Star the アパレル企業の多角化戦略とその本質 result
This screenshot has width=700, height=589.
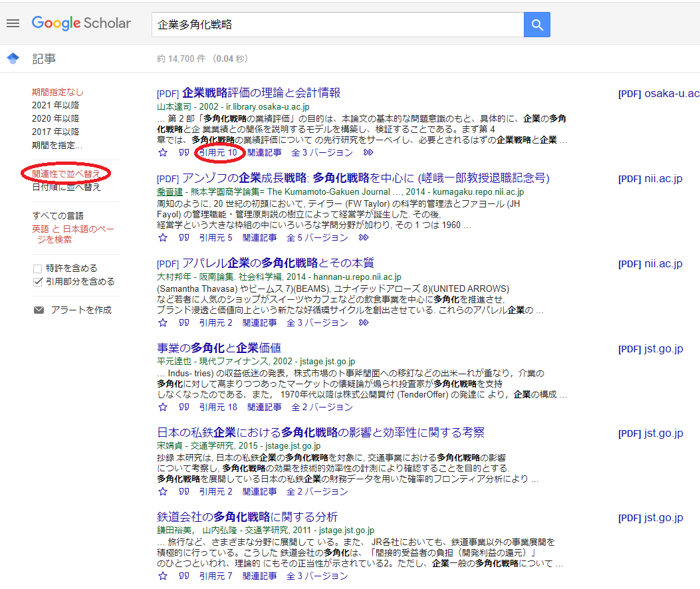click(163, 322)
